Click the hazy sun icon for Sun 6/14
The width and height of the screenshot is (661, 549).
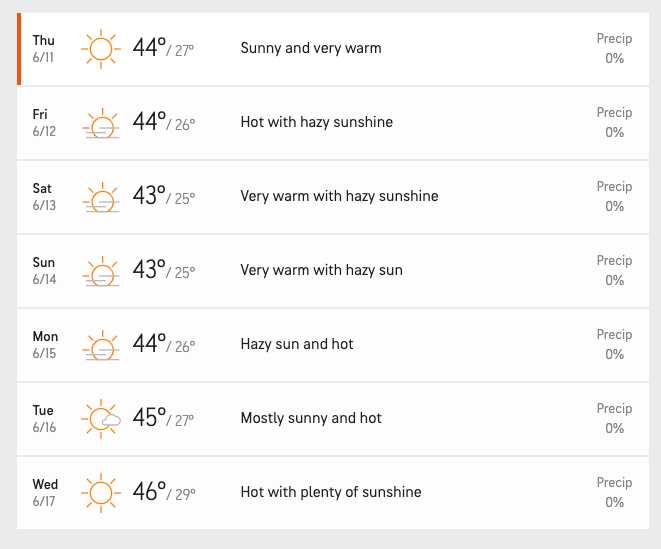101,271
